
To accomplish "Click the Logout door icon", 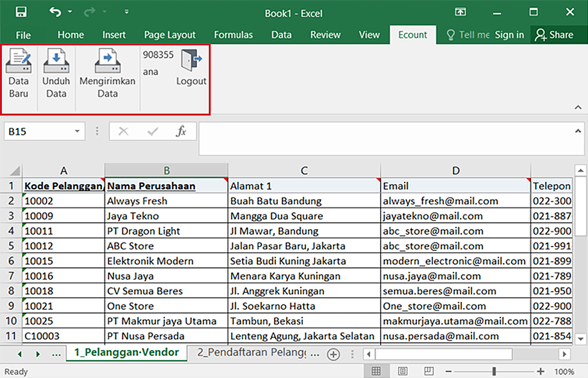I will tap(191, 62).
